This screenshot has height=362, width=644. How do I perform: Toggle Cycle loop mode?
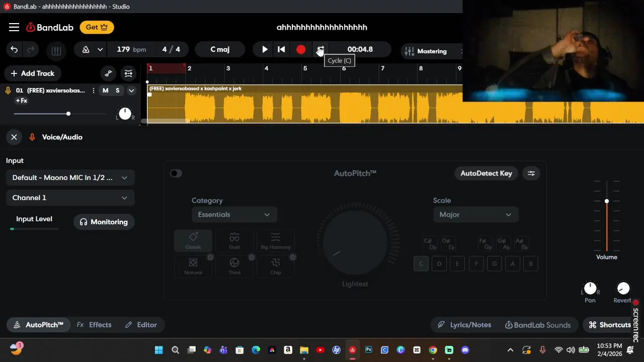320,49
